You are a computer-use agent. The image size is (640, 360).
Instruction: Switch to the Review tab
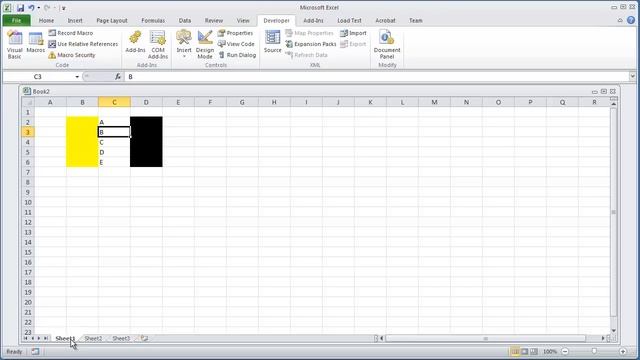click(214, 20)
